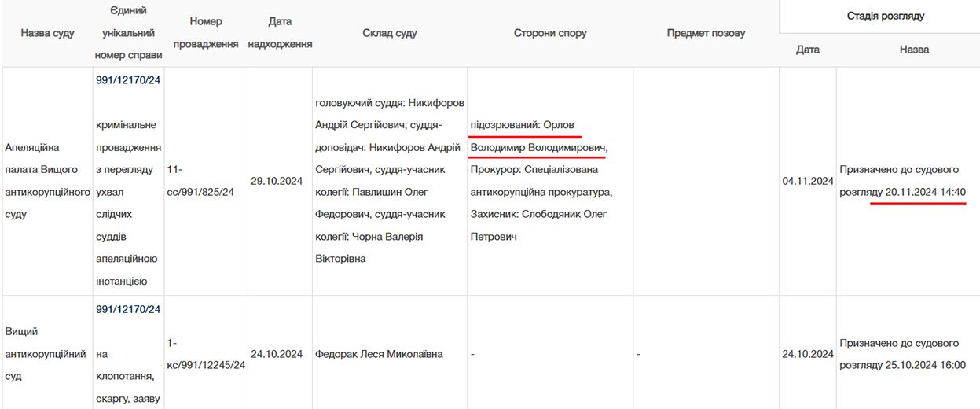
Task: Click the Номер провадження column header
Action: pyautogui.click(x=206, y=33)
